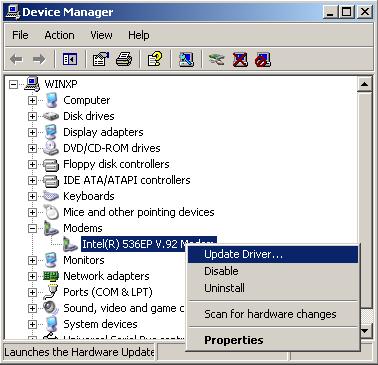Viewport: 378px width, 365px height.
Task: Click the Update Driver toolbar icon
Action: click(x=217, y=60)
